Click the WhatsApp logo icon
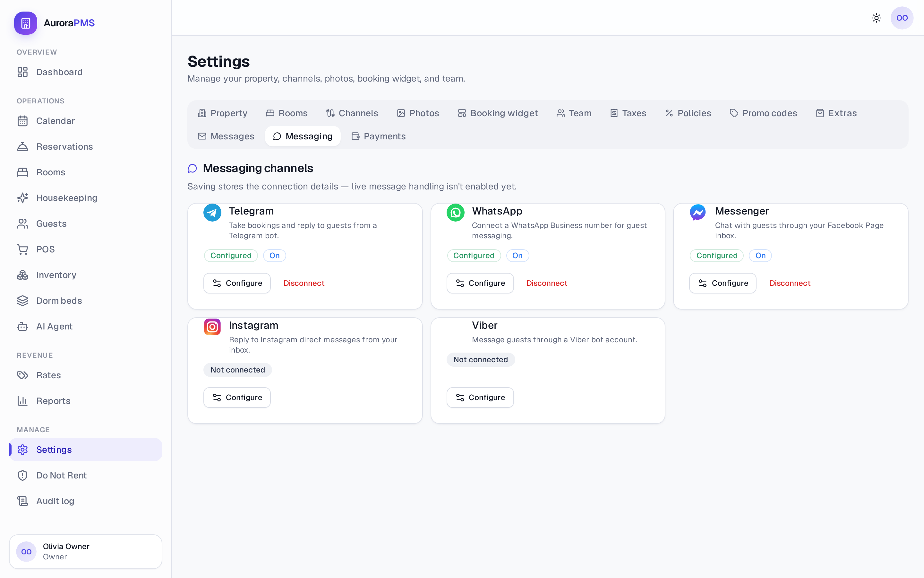The width and height of the screenshot is (924, 578). point(456,213)
